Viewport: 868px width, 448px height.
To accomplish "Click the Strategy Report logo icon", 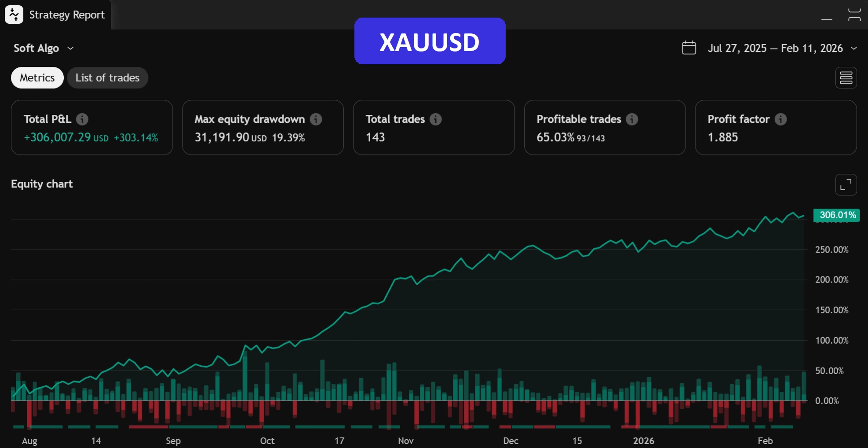I will (x=14, y=15).
